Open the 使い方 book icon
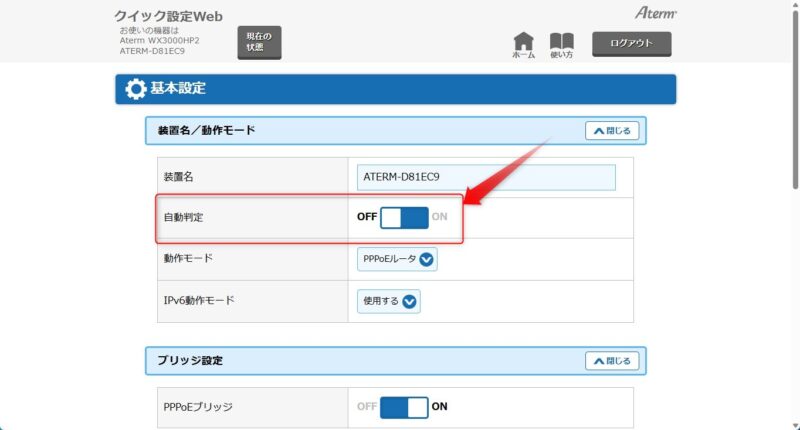 click(562, 45)
